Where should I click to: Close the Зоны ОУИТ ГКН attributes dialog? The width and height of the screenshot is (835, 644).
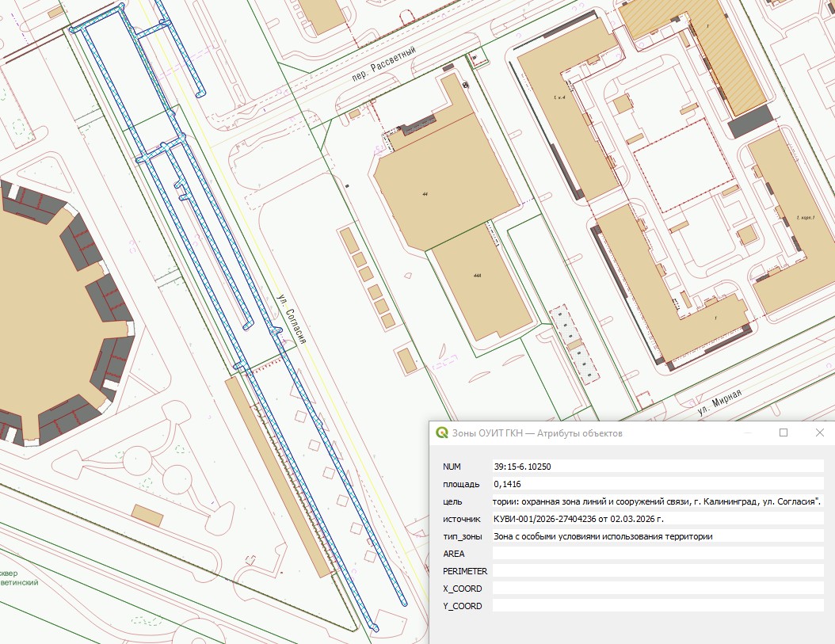click(x=820, y=433)
